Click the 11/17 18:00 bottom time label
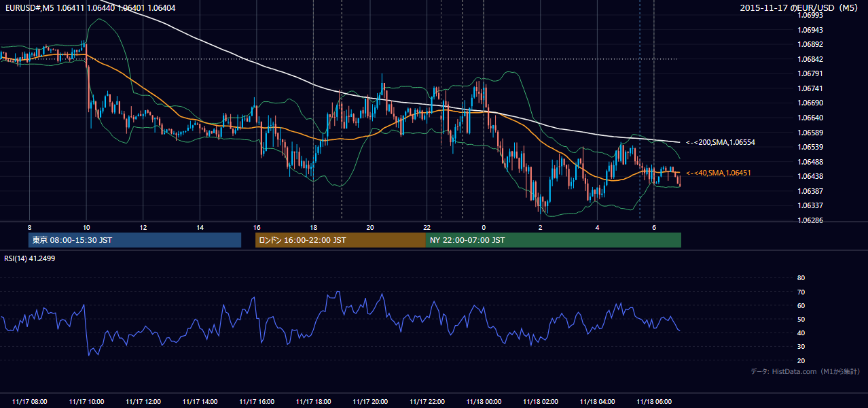The width and height of the screenshot is (868, 408). pyautogui.click(x=313, y=402)
